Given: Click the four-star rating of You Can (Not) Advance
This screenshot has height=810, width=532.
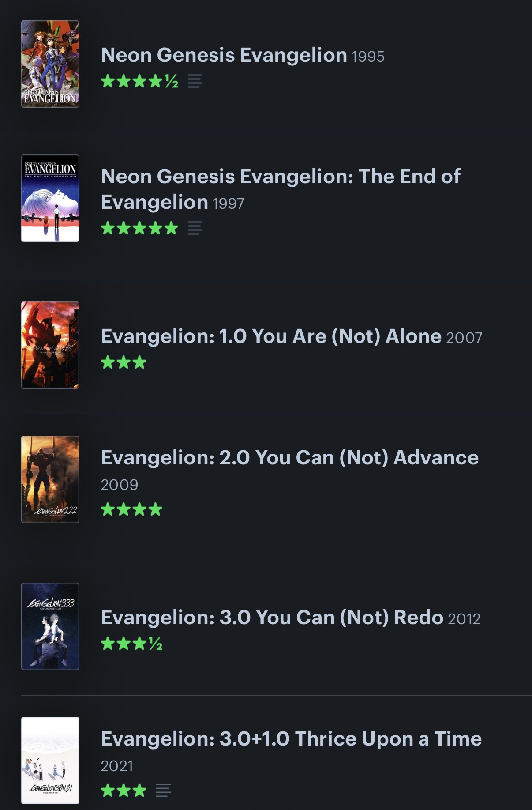Looking at the screenshot, I should [x=131, y=509].
